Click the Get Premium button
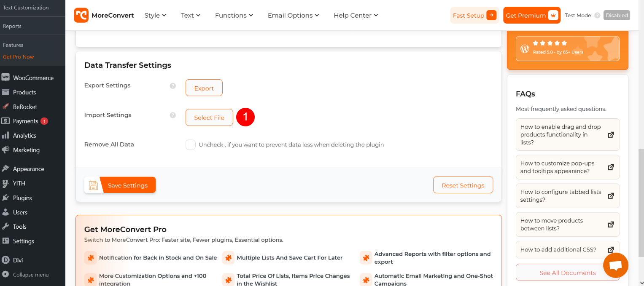Viewport: 644px width, 286px height. 532,15
